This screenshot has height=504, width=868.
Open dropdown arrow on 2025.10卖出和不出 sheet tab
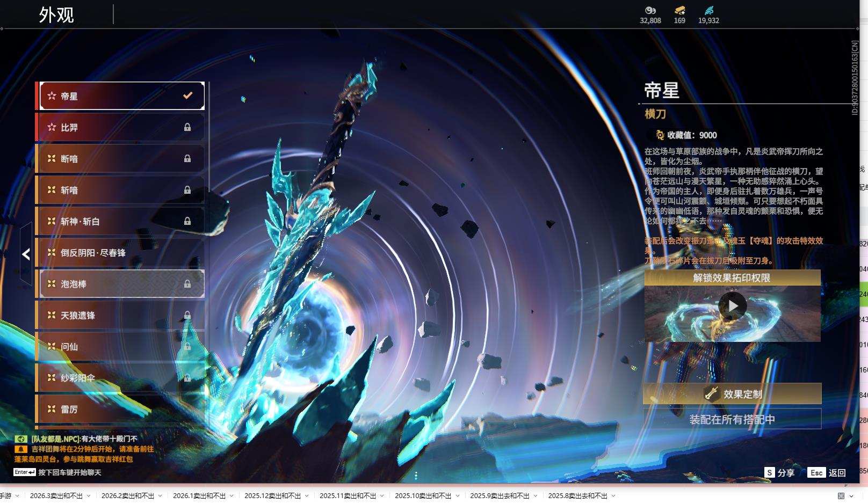point(457,496)
